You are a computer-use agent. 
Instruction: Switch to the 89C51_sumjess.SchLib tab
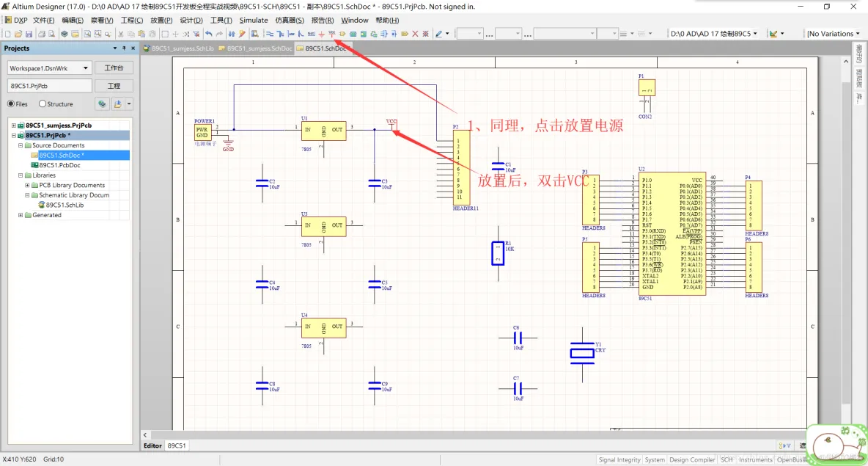(183, 48)
